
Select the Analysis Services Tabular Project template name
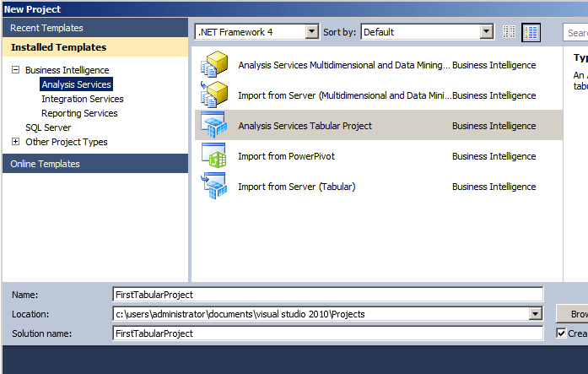(305, 126)
